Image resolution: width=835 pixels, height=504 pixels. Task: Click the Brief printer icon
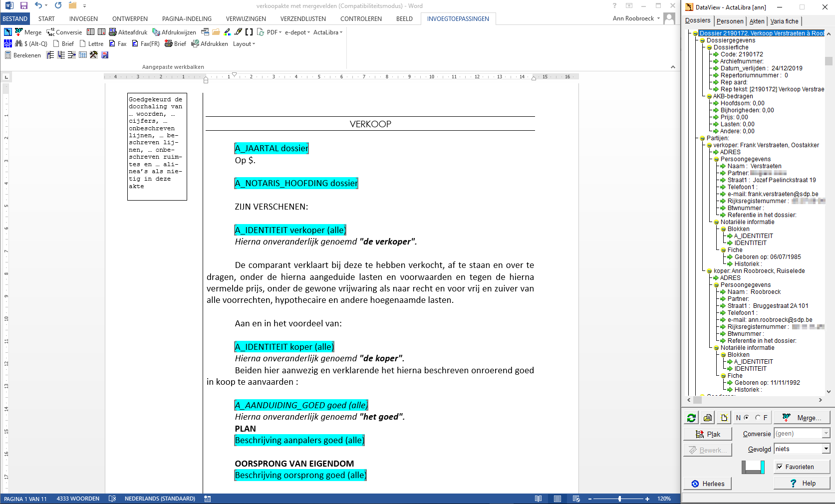(169, 43)
